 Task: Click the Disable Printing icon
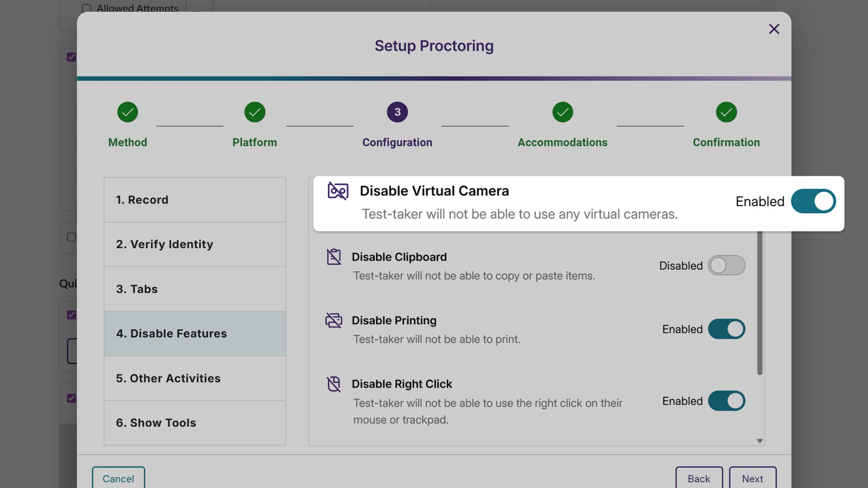coord(334,320)
